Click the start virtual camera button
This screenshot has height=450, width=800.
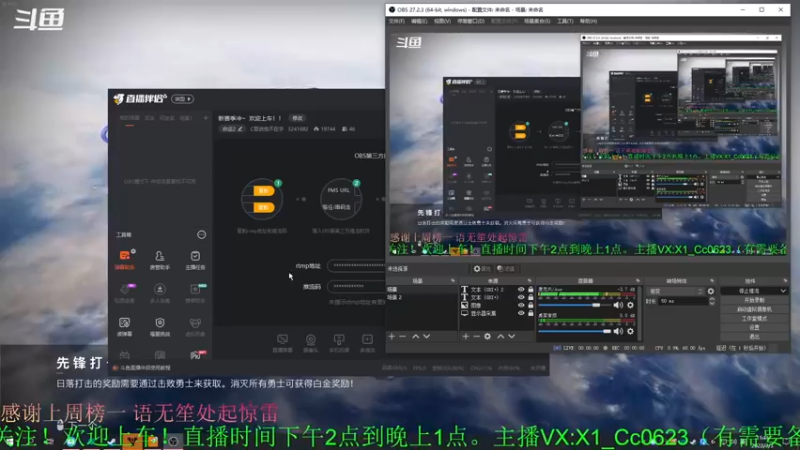pos(754,309)
